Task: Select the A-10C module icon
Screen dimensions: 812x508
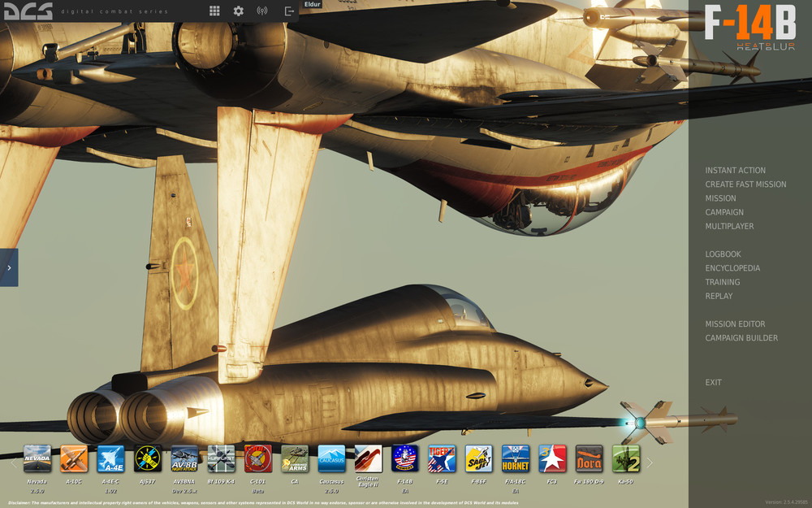Action: (74, 458)
